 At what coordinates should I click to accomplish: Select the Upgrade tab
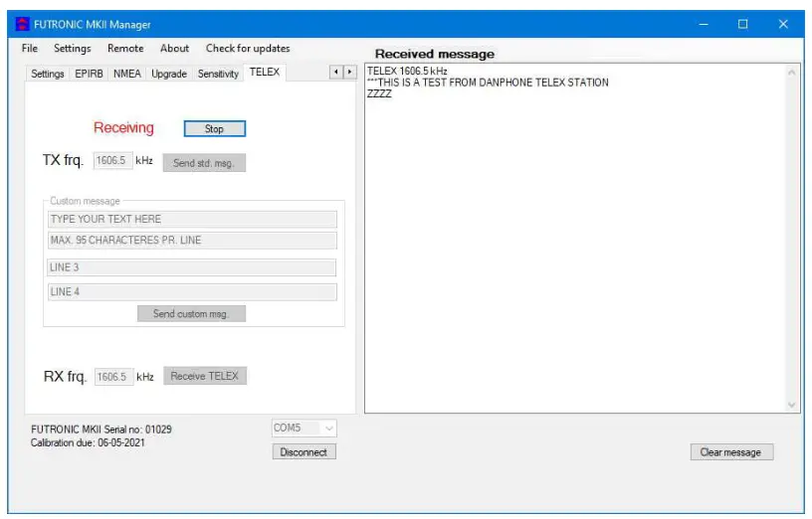pos(168,74)
